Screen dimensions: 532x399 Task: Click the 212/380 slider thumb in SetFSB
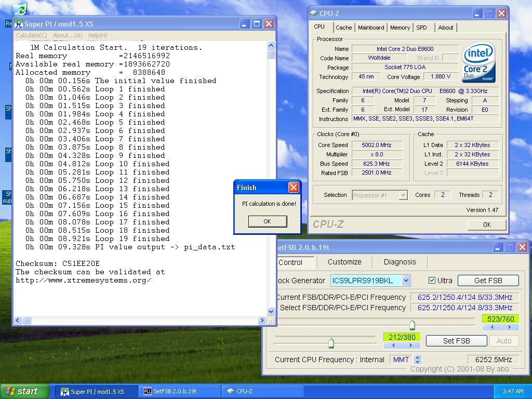pos(331,343)
